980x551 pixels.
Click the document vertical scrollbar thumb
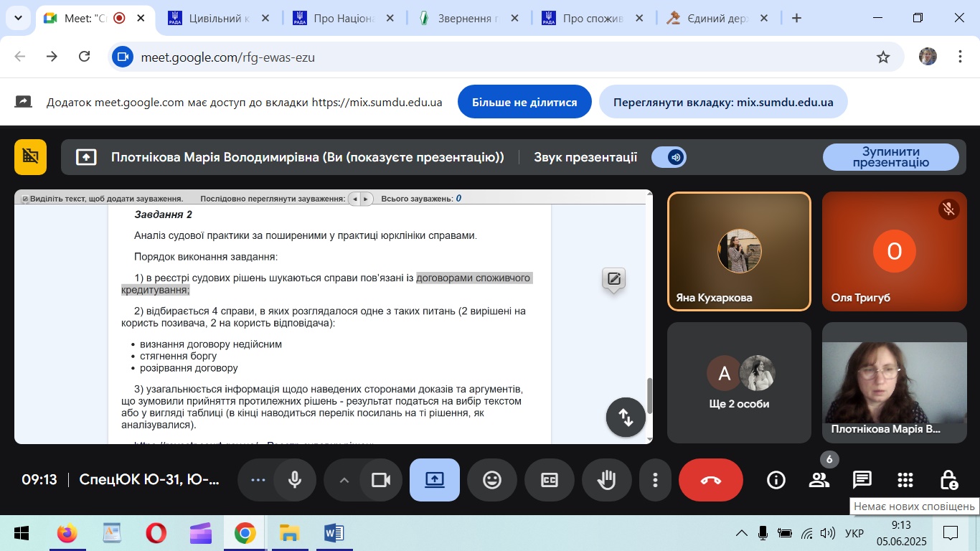650,396
